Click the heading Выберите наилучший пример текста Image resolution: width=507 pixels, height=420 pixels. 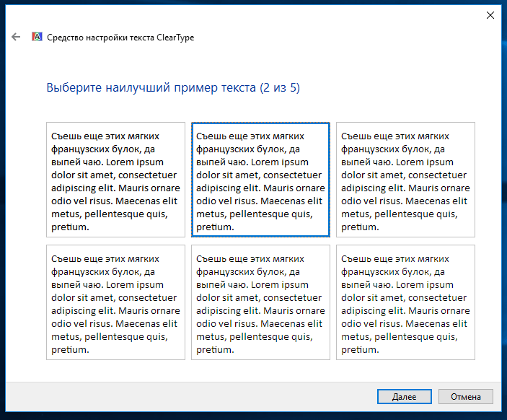(173, 88)
